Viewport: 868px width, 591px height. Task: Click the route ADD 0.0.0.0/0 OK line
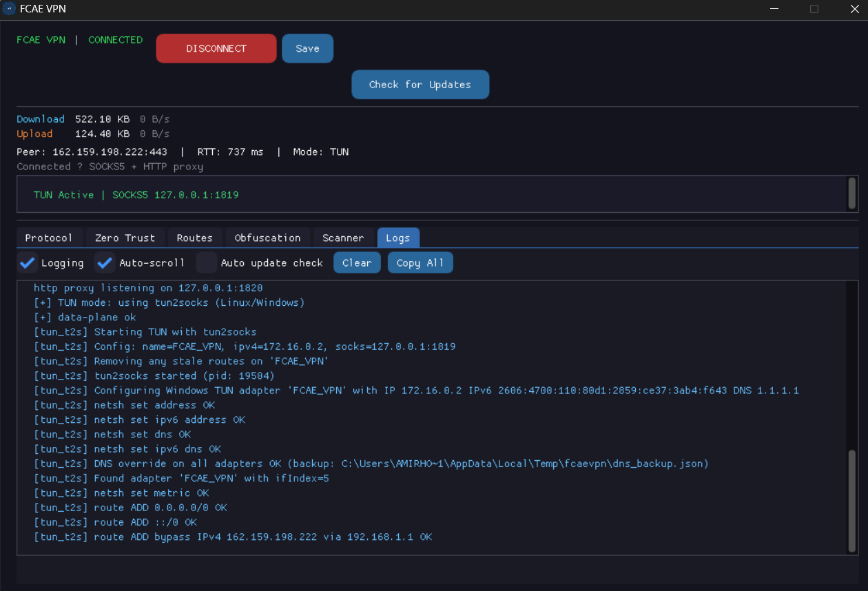(130, 508)
